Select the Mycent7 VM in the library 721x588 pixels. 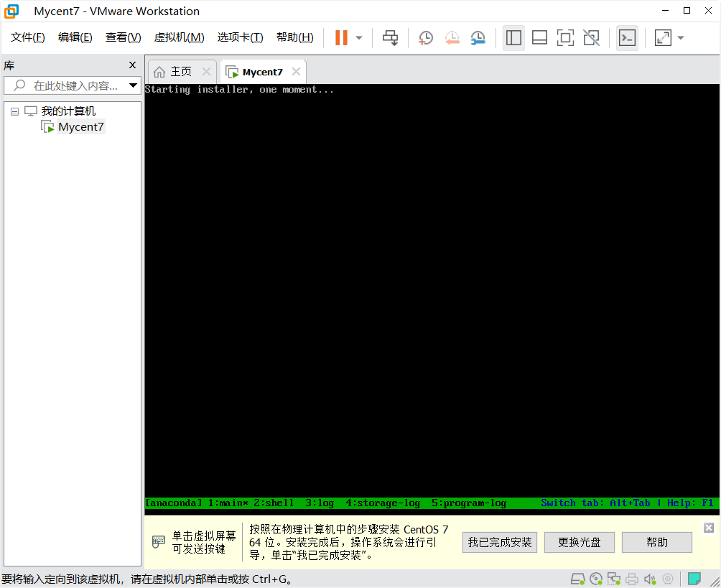pyautogui.click(x=81, y=127)
